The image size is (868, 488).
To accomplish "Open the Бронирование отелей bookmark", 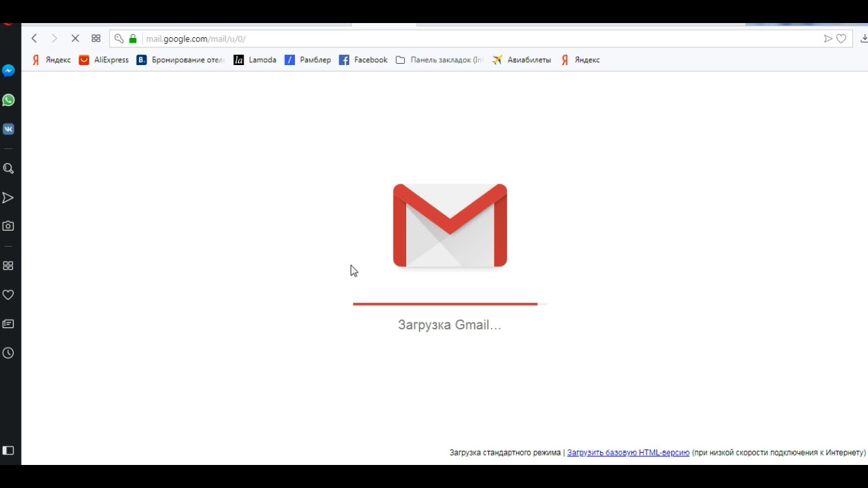I will tap(180, 60).
